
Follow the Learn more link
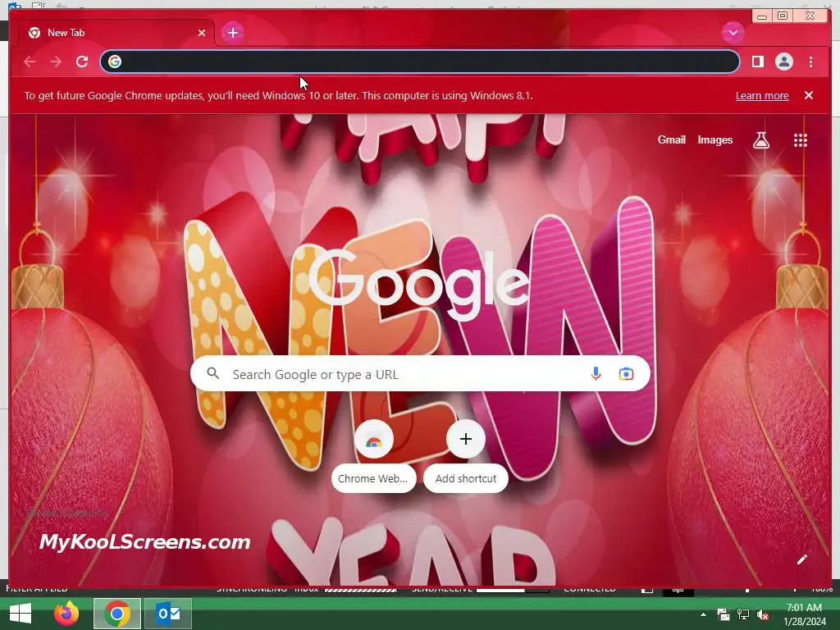[x=762, y=96]
